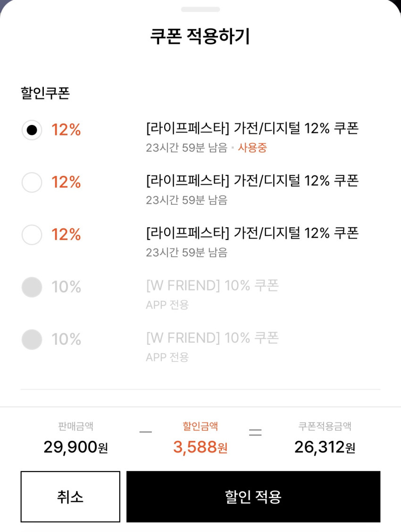Tap the minus sign between amounts
The height and width of the screenshot is (532, 401).
pos(146,432)
